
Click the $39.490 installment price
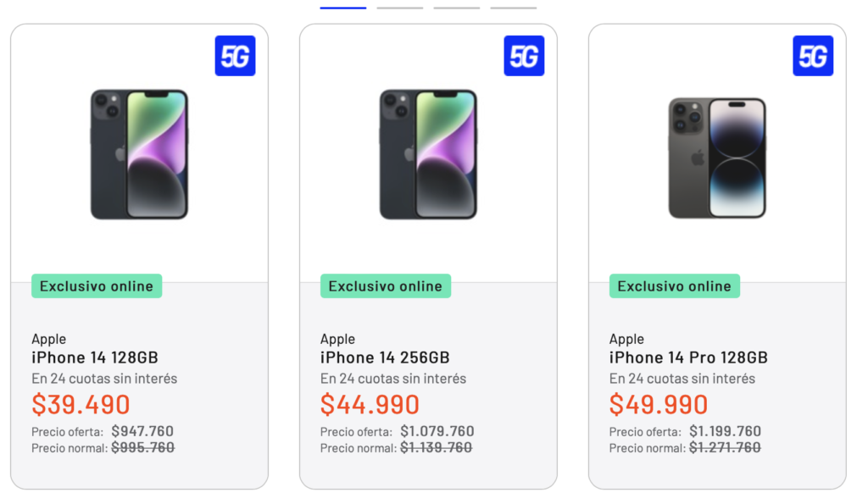pyautogui.click(x=81, y=405)
